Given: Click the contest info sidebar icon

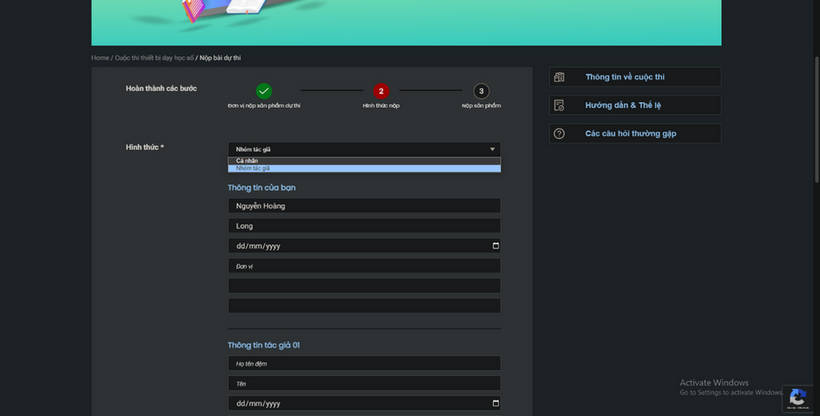Looking at the screenshot, I should point(559,77).
